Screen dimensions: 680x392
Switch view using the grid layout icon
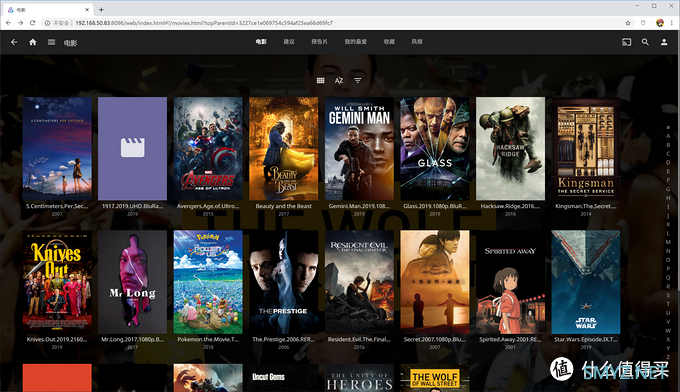click(320, 80)
